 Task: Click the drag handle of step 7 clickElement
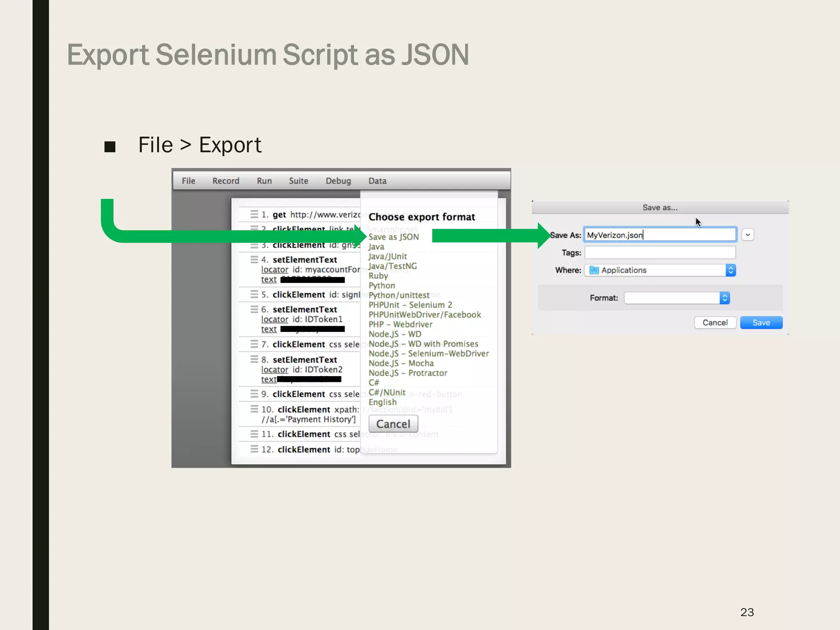pos(254,344)
